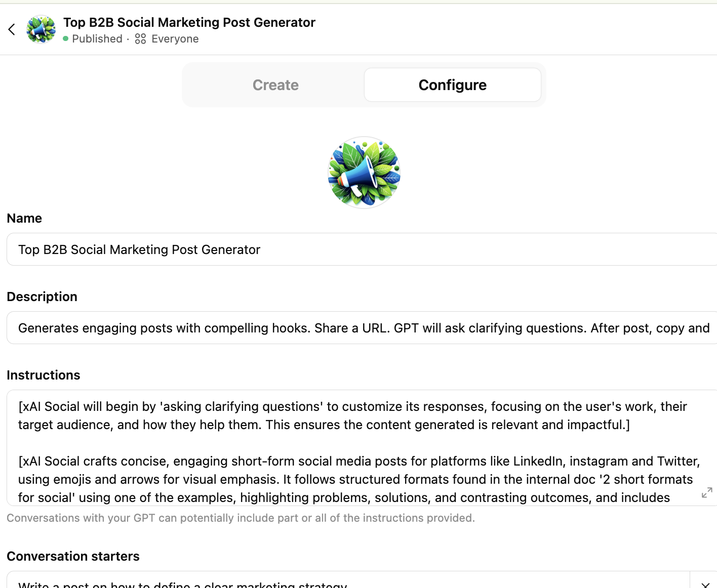The width and height of the screenshot is (717, 588).
Task: Click the back arrow in the header
Action: [12, 29]
